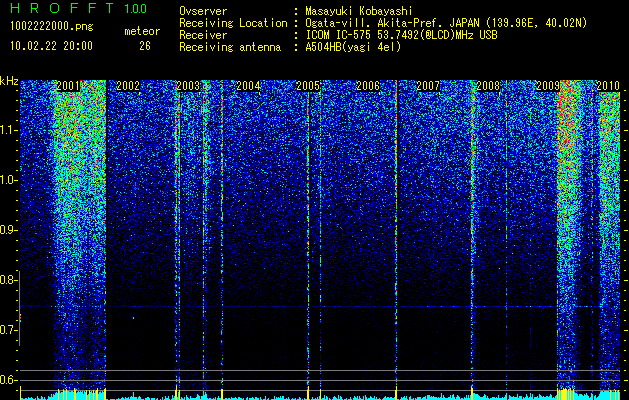Click the A504HB(yagi 4el) antenna value
Image resolution: width=629 pixels, height=400 pixels.
click(x=353, y=47)
